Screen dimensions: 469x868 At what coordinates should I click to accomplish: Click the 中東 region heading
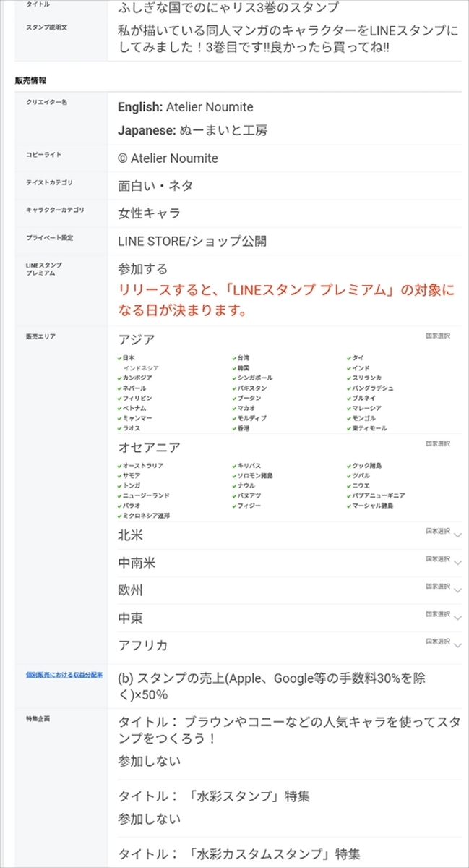click(131, 618)
